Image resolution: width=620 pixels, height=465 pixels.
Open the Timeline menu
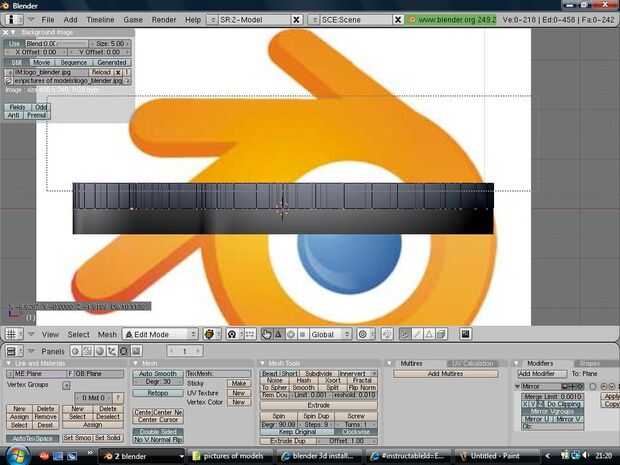(100, 19)
